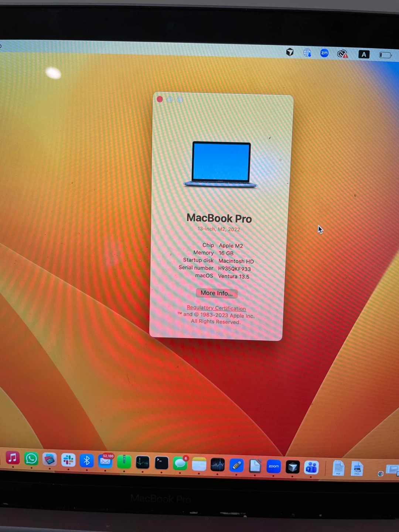This screenshot has height=532, width=399.
Task: Open the Music app in the Dock
Action: point(13,458)
